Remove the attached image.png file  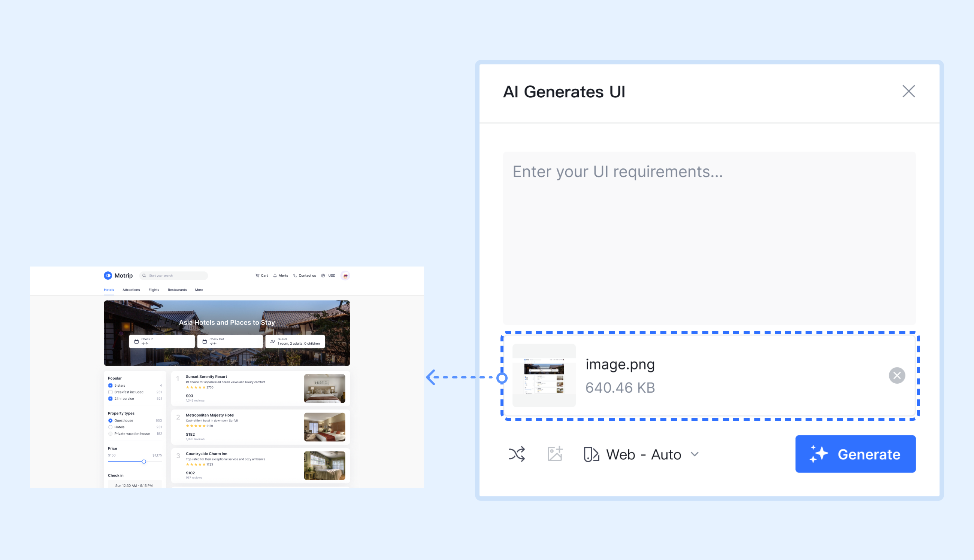897,375
